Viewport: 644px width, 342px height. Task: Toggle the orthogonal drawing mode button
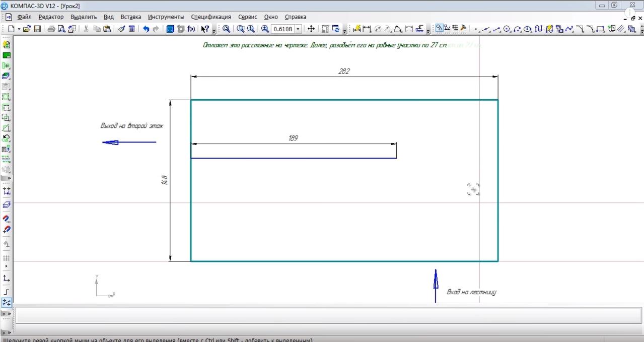[x=6, y=292]
